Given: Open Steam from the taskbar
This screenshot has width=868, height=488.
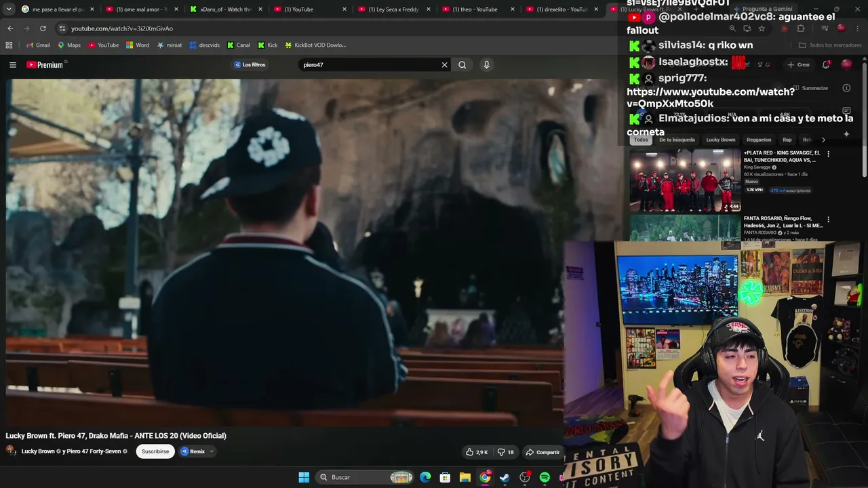Looking at the screenshot, I should (x=505, y=477).
